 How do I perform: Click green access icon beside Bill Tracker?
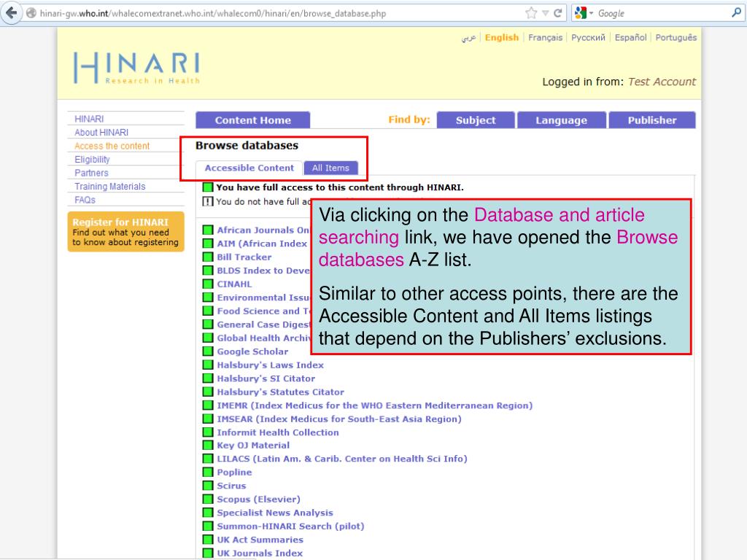pos(208,257)
